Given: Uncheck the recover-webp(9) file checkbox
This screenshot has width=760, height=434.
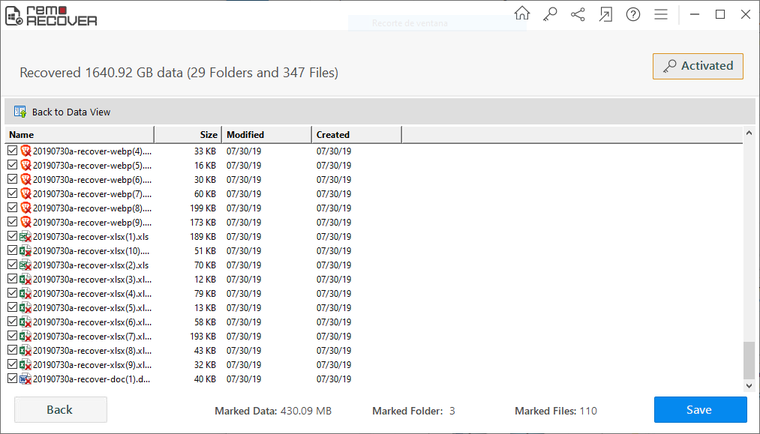Looking at the screenshot, I should [x=13, y=222].
